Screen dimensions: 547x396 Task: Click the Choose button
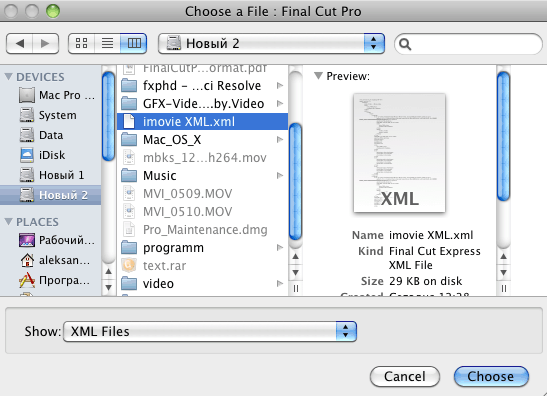pyautogui.click(x=491, y=376)
